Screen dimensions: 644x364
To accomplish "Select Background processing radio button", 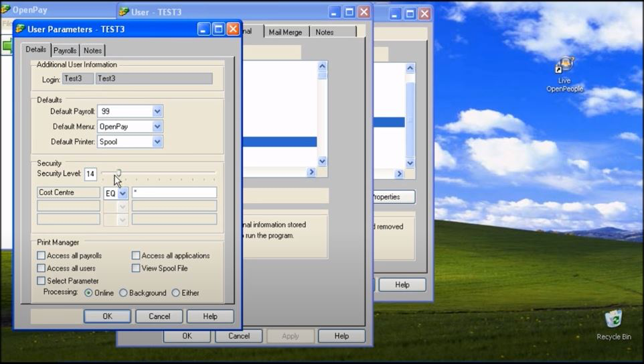I will point(123,293).
